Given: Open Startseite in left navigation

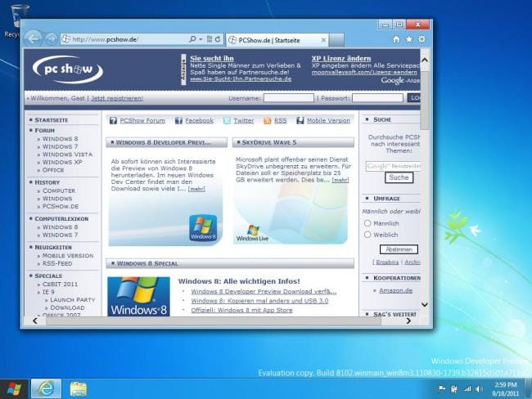Looking at the screenshot, I should [x=52, y=120].
